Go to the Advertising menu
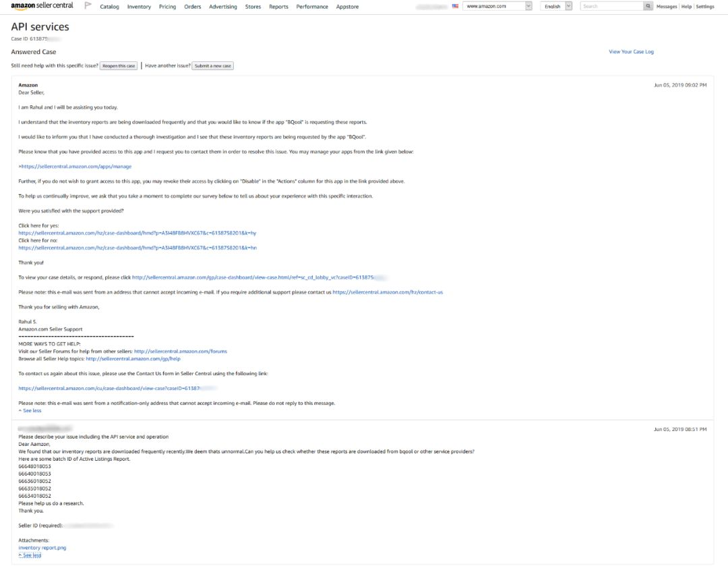 (x=222, y=7)
